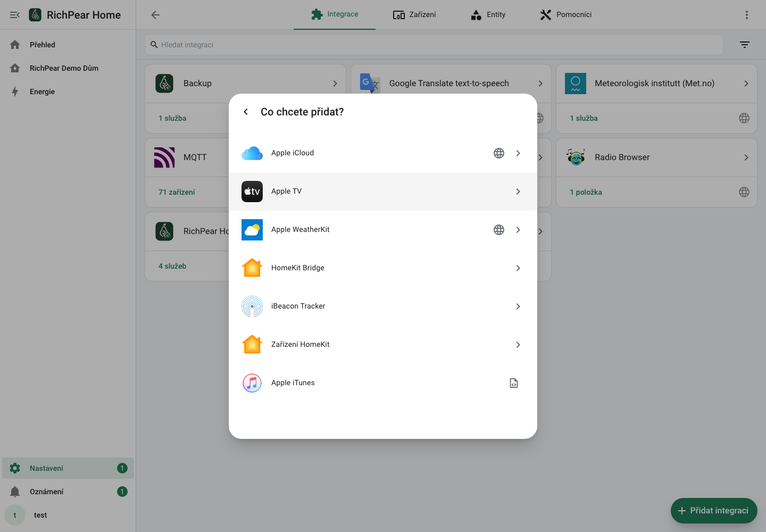
Task: Select the iBeacon Tracker list row
Action: pyautogui.click(x=383, y=306)
